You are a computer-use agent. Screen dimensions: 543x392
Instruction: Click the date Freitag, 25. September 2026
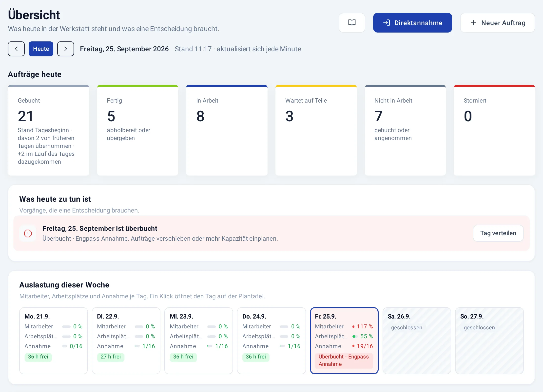[124, 49]
